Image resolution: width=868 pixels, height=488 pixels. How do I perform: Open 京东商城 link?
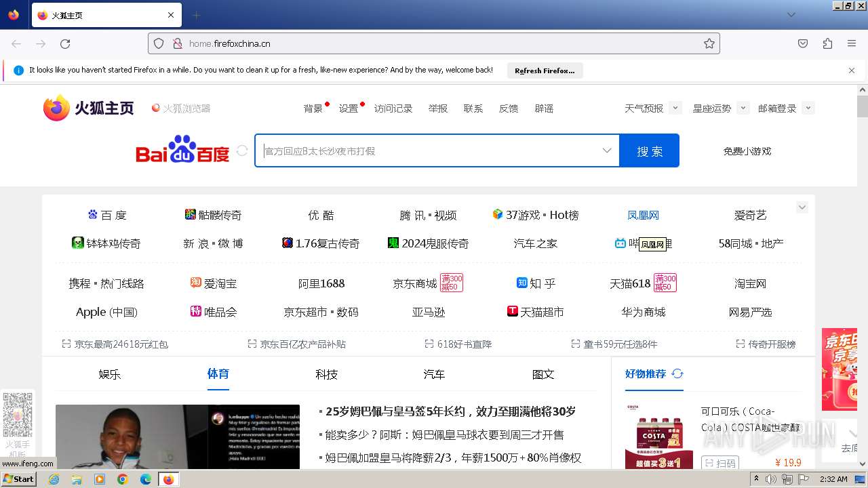pos(415,283)
